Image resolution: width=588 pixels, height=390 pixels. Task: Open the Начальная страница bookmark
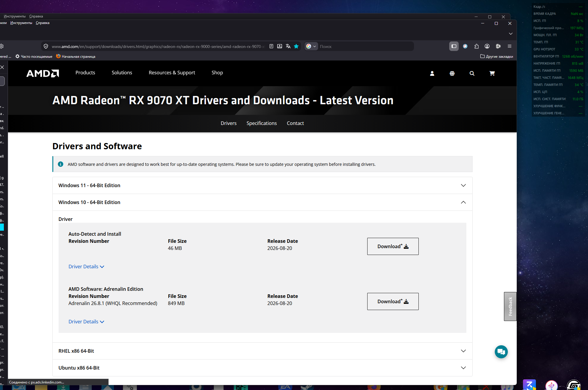pyautogui.click(x=75, y=56)
